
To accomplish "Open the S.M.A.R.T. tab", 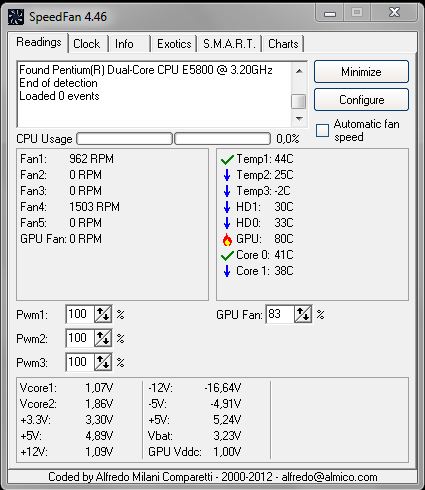I will [229, 44].
